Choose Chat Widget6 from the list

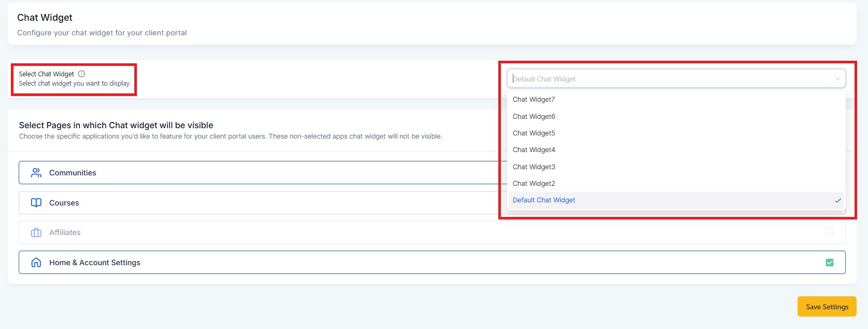534,117
